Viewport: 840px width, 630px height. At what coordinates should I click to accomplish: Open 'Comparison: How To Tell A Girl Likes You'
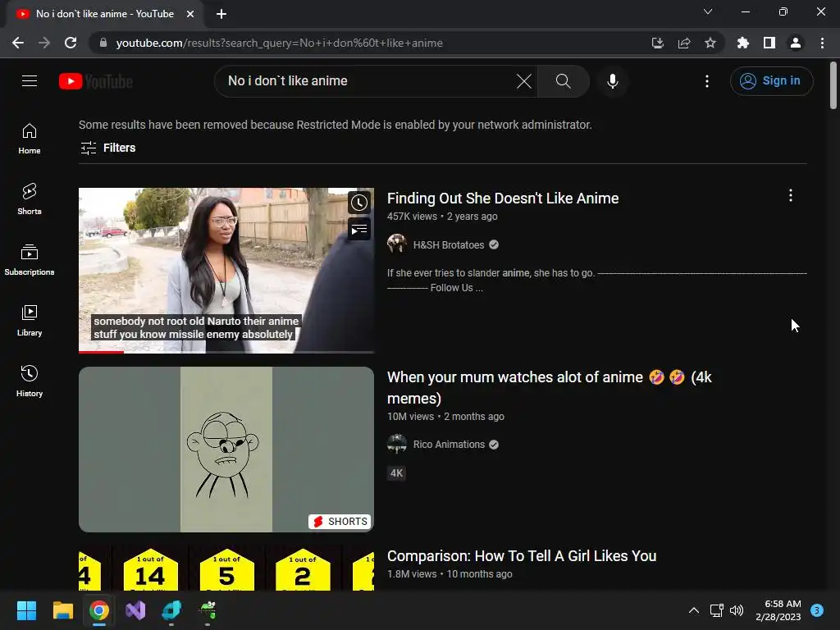click(522, 556)
